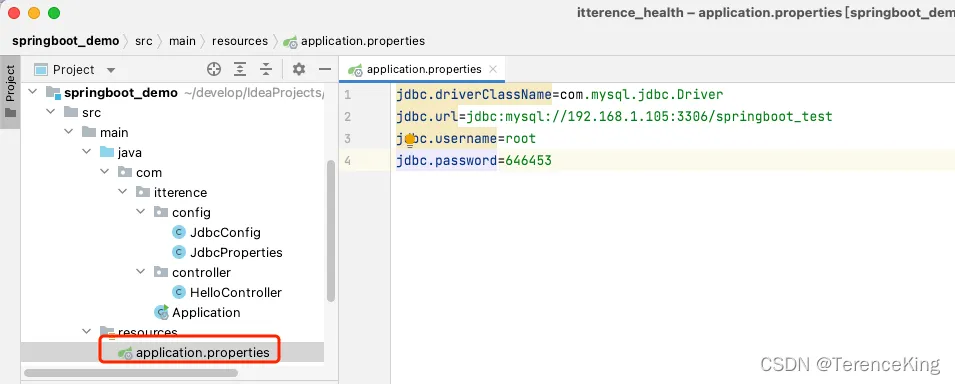Screen dimensions: 955x384
Task: Collapse the springboot_demo root node
Action: click(33, 93)
